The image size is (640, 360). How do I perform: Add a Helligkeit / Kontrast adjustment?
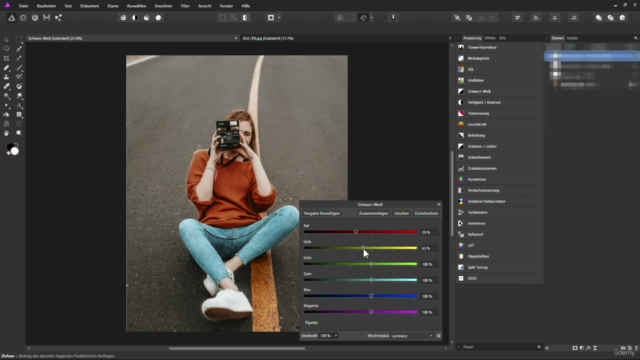tap(500, 102)
